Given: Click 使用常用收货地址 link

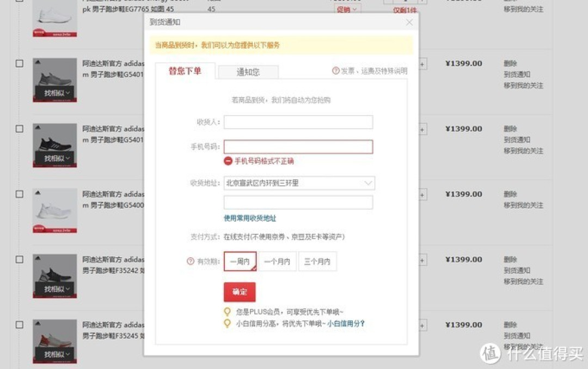Looking at the screenshot, I should 250,218.
